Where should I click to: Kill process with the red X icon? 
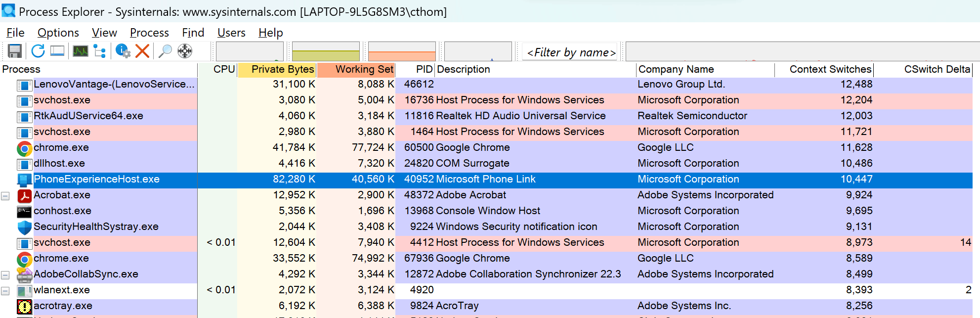pos(142,51)
